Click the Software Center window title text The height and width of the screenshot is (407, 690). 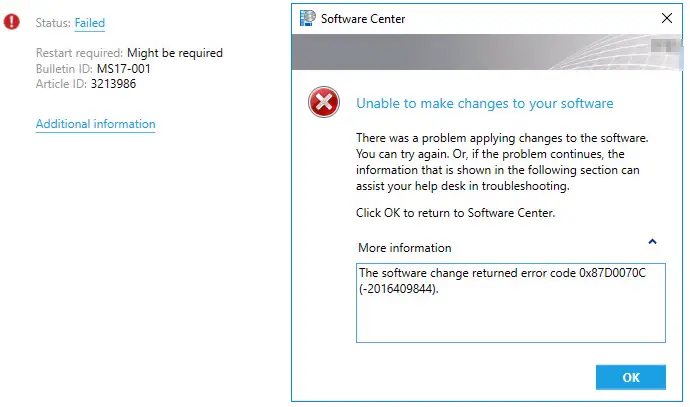362,18
